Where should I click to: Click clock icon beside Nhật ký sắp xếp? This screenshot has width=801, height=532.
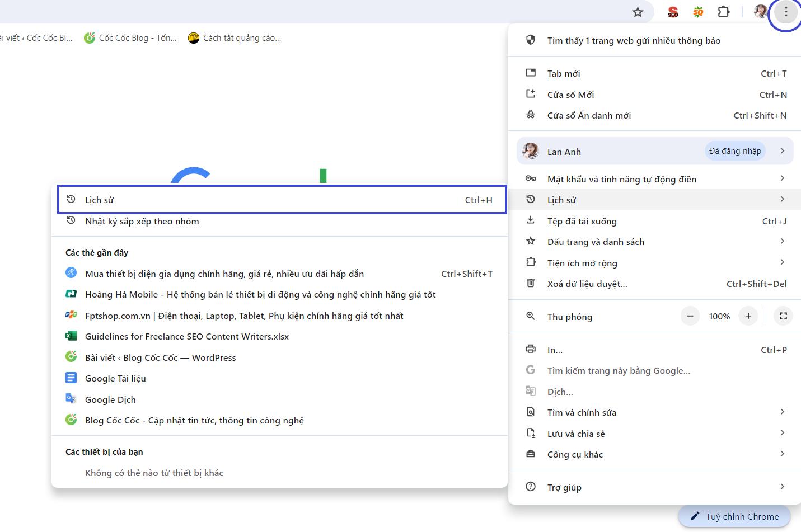(x=71, y=220)
